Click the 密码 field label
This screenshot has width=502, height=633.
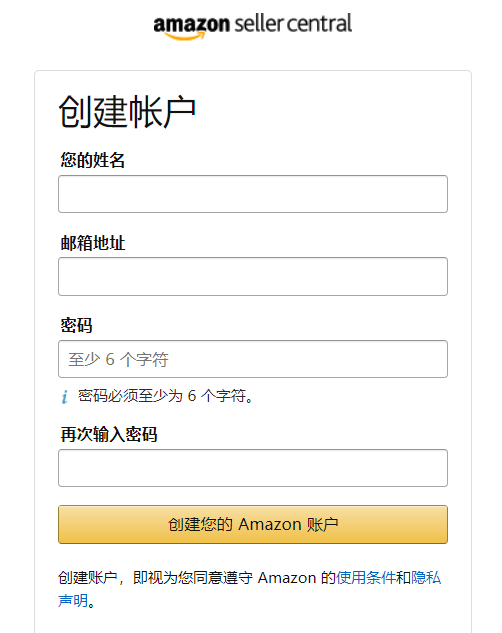coord(76,325)
